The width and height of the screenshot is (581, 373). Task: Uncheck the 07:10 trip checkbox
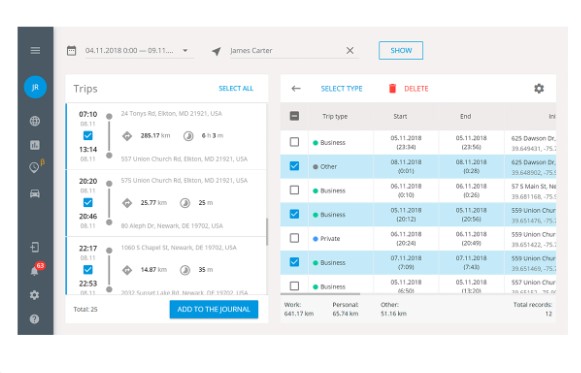click(88, 136)
